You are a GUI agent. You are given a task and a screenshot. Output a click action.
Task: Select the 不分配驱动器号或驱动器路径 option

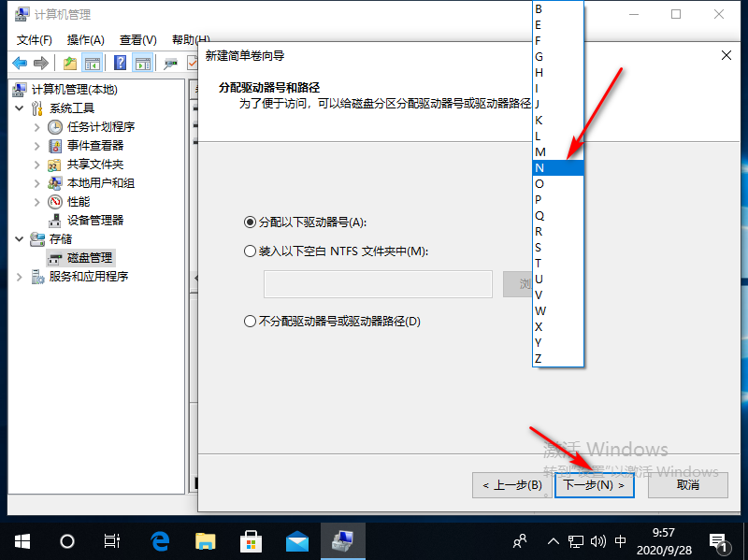coord(251,320)
